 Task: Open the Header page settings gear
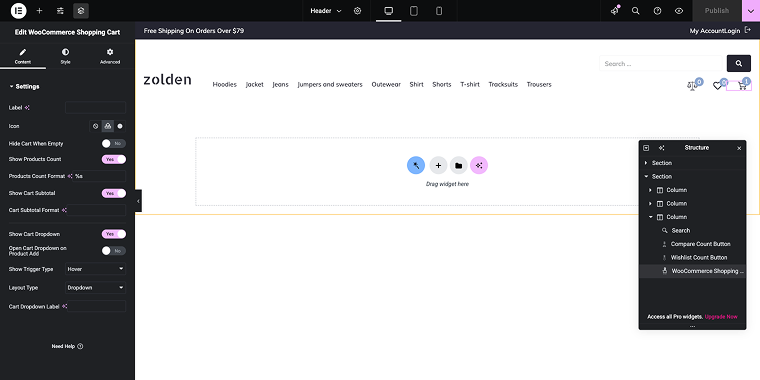(x=358, y=11)
